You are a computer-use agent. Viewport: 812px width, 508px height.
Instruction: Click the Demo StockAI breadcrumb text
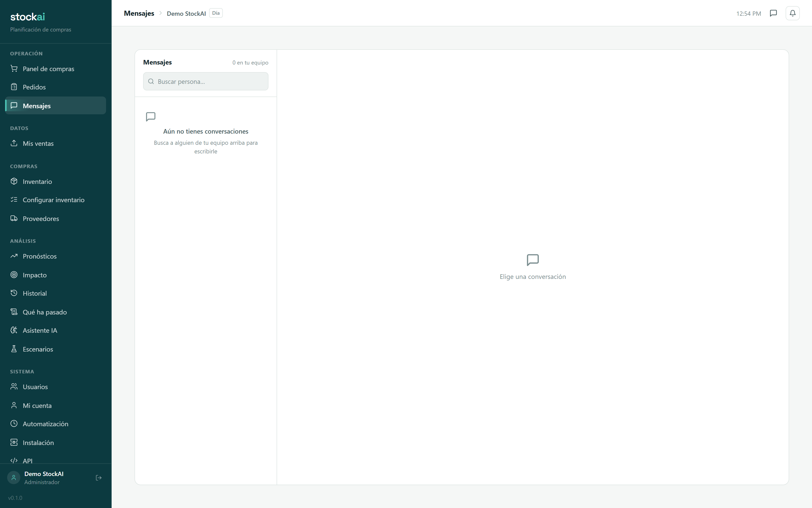coord(186,13)
